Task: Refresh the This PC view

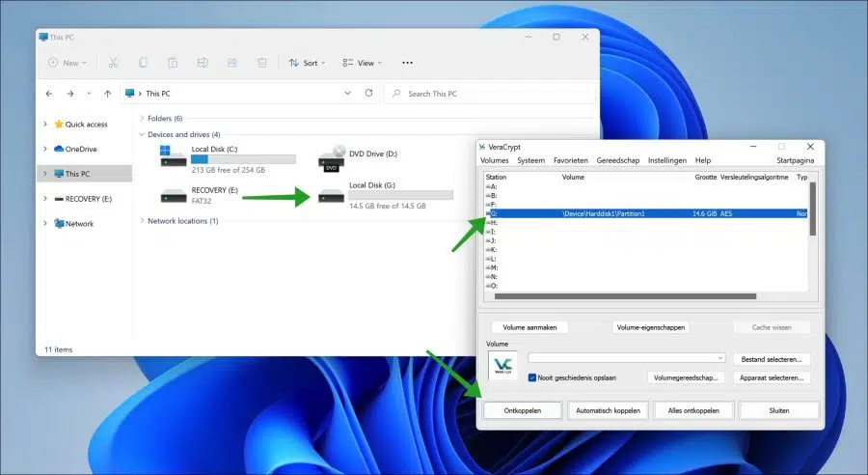Action: [368, 93]
